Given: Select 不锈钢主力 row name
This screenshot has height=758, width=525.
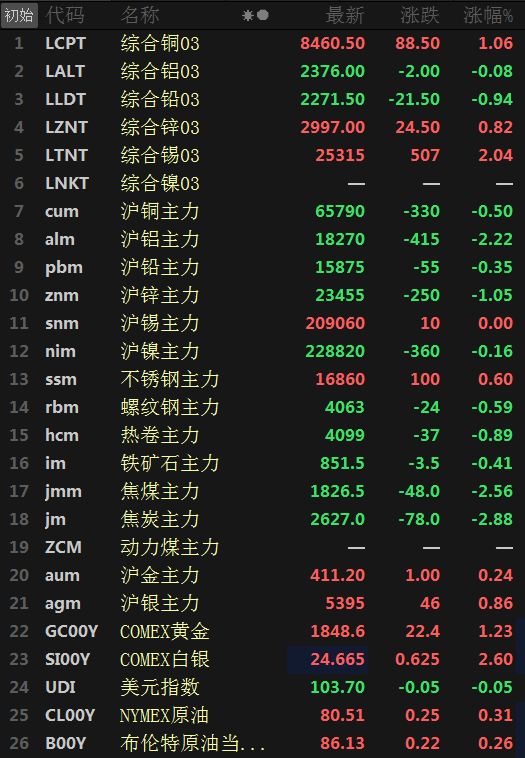Looking at the screenshot, I should tap(170, 380).
